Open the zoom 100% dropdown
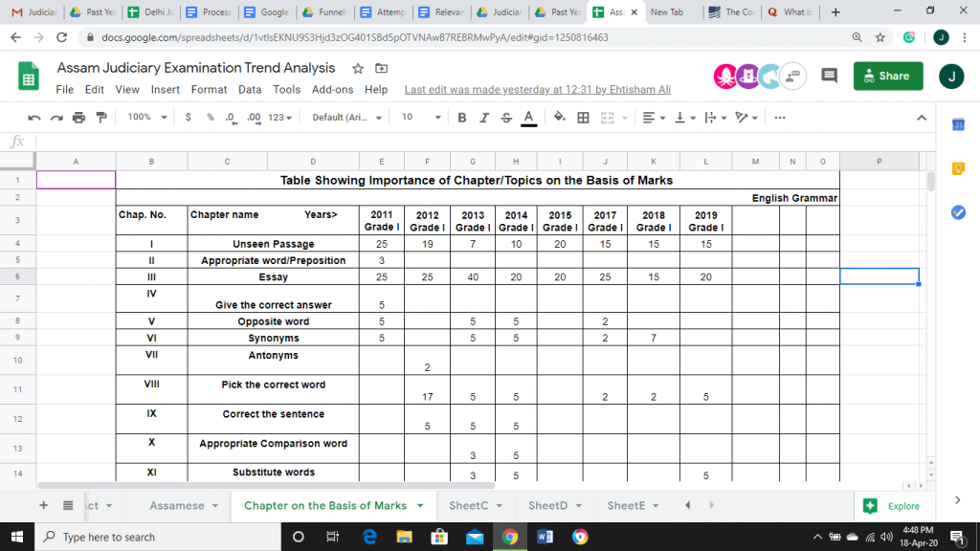Screen dimensions: 980x551 tap(146, 118)
